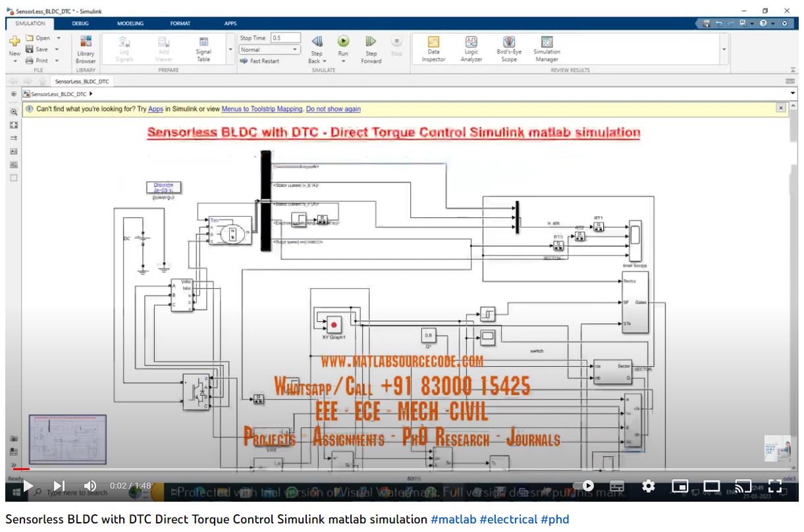The width and height of the screenshot is (804, 532).
Task: Click the Run simulation button
Action: click(343, 42)
